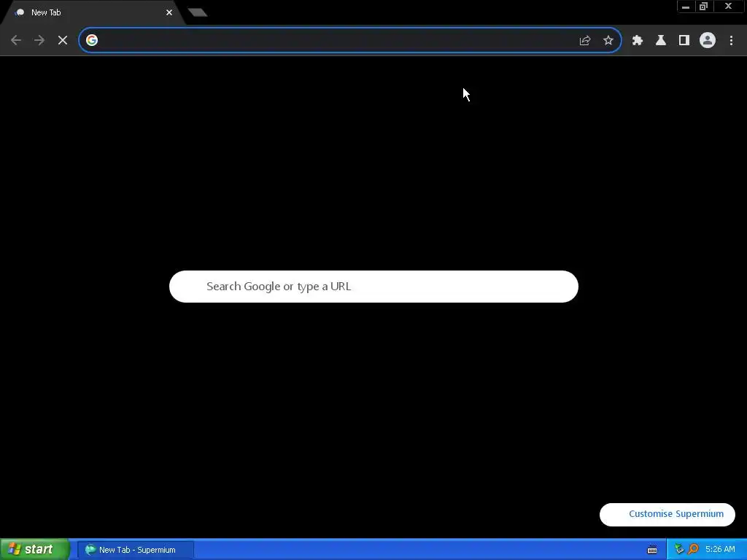Stop loading the page
The height and width of the screenshot is (560, 747).
click(63, 41)
